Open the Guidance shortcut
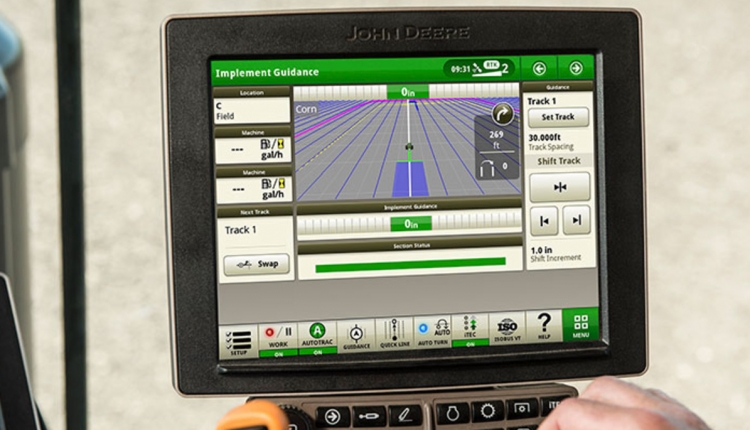This screenshot has width=750, height=430. pos(356,336)
